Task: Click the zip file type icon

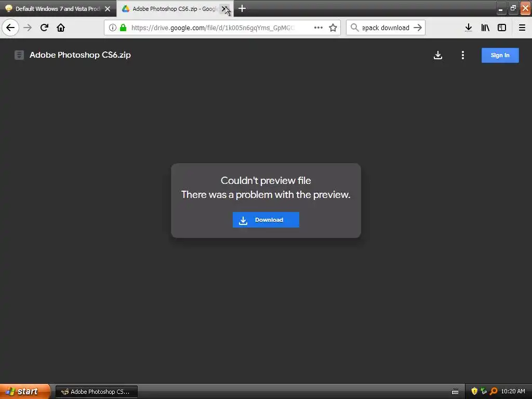Action: tap(19, 55)
